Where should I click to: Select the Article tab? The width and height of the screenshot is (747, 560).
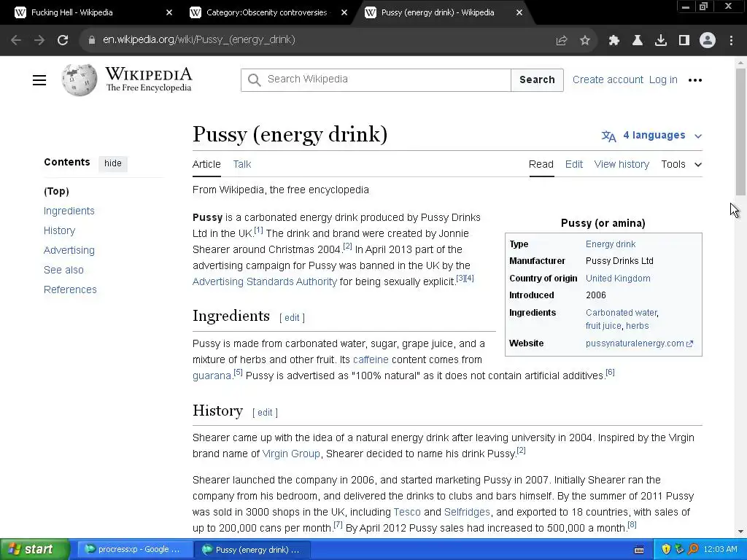click(206, 164)
